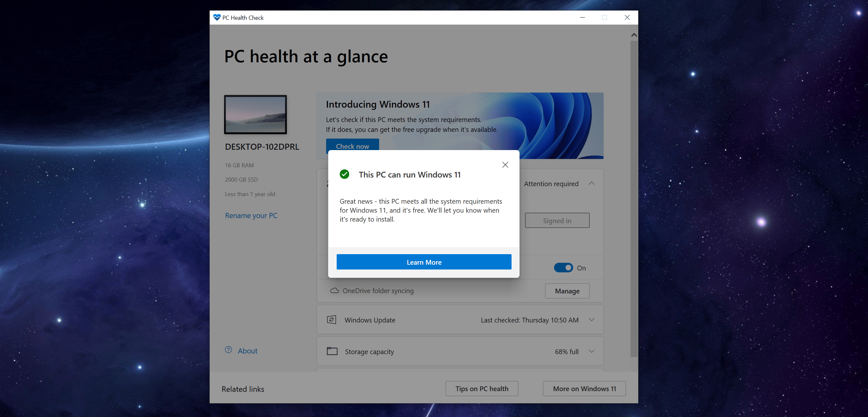Open the About link
868x417 pixels.
247,351
